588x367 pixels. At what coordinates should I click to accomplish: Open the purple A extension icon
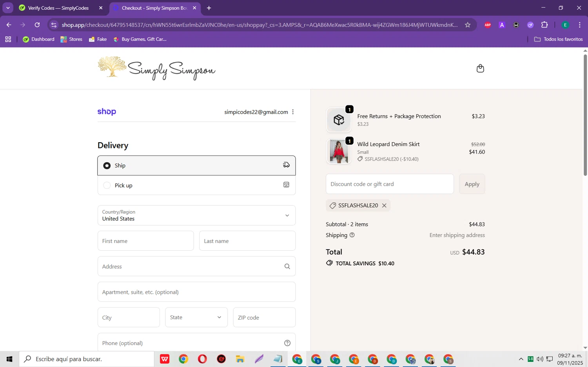[x=502, y=25]
